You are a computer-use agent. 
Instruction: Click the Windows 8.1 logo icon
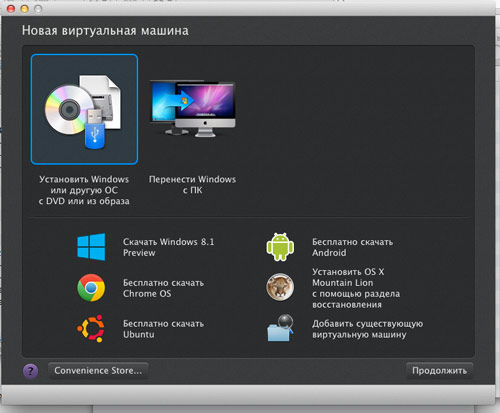[91, 247]
